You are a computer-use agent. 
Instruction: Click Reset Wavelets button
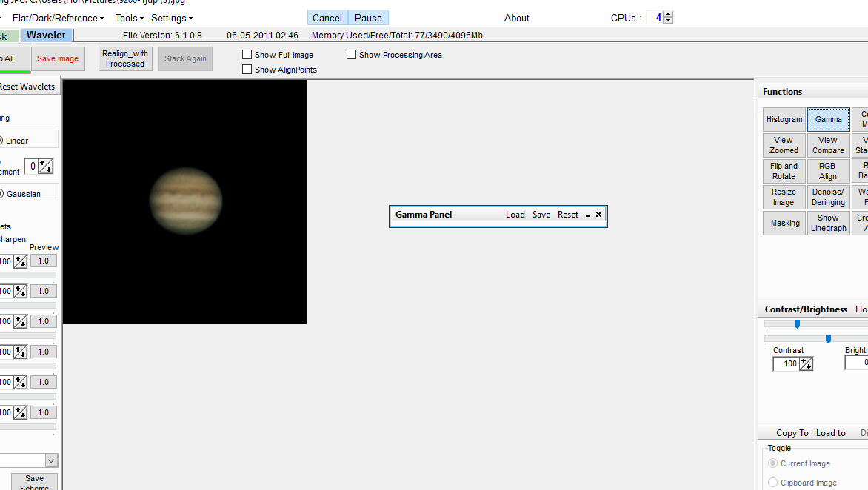pos(29,87)
